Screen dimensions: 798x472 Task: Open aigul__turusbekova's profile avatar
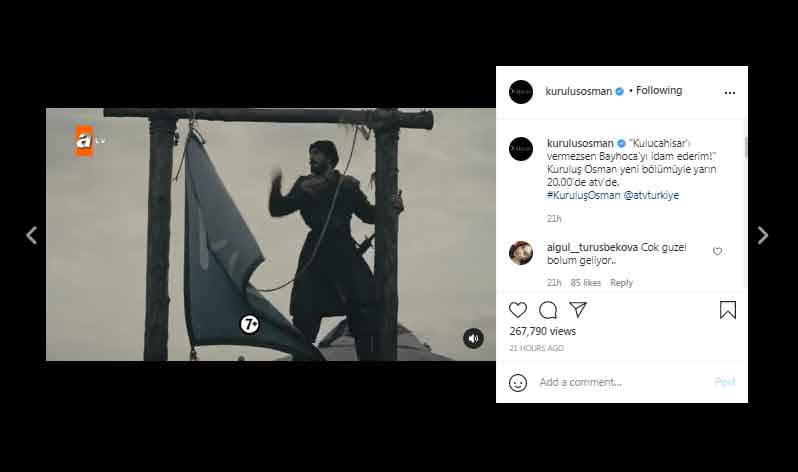(521, 252)
